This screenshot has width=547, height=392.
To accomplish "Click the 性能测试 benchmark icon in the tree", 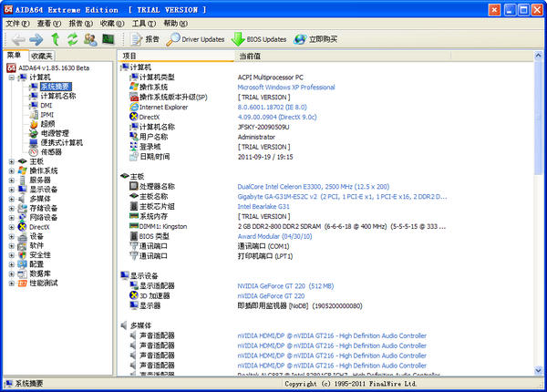I will click(22, 284).
